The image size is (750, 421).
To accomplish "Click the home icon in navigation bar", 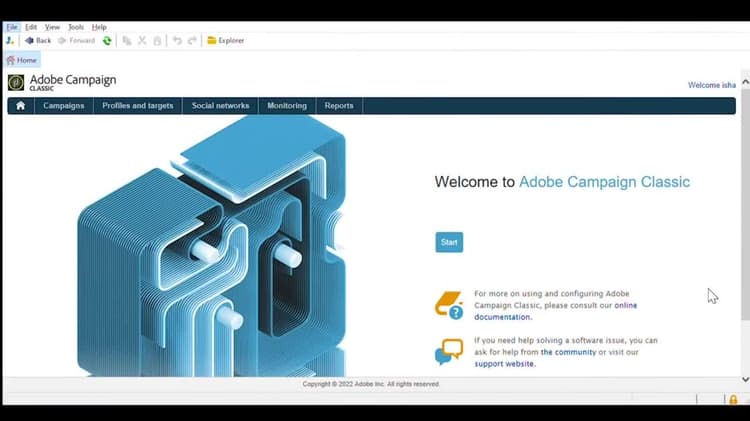I will tap(21, 106).
